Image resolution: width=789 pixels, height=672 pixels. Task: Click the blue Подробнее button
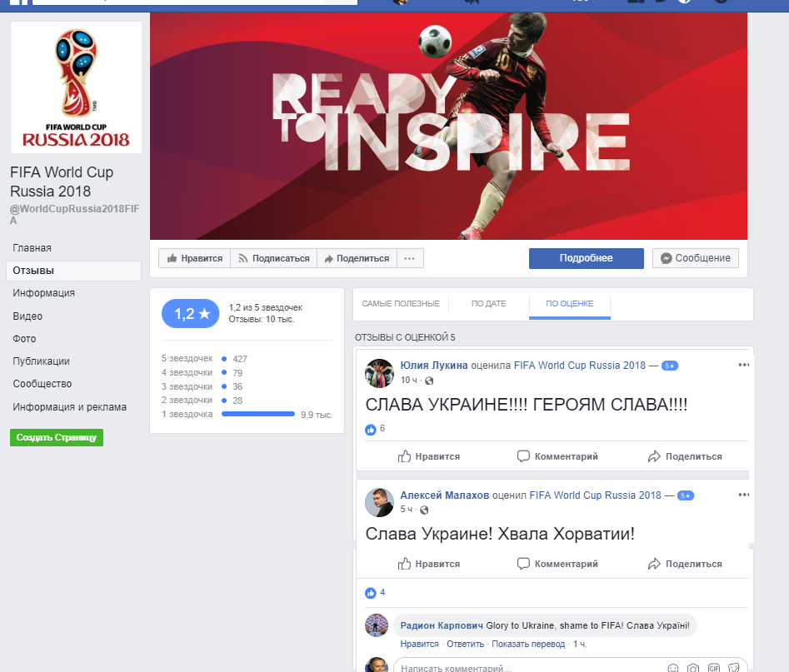587,258
